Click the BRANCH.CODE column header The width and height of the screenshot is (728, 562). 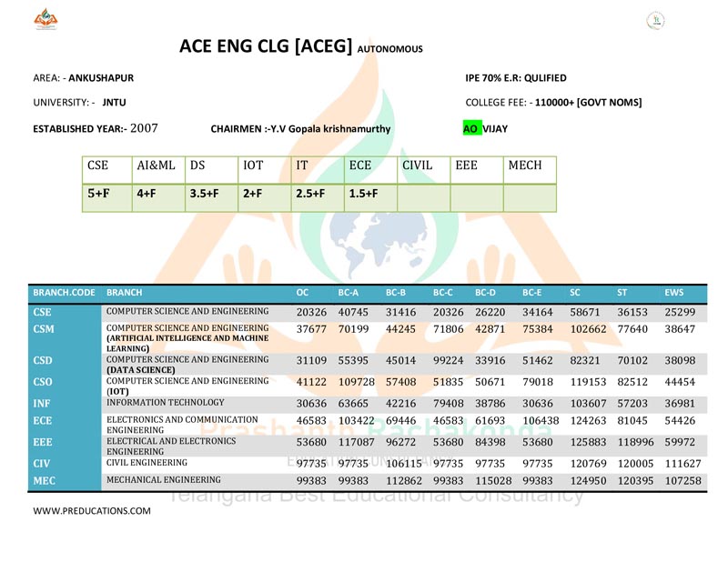tap(64, 293)
